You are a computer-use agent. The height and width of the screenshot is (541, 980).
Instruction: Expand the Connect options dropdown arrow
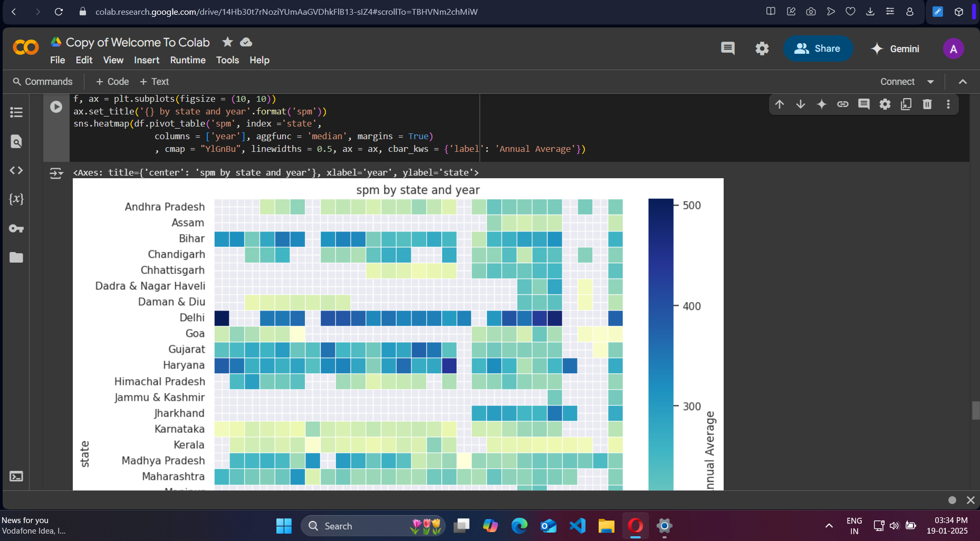[930, 82]
